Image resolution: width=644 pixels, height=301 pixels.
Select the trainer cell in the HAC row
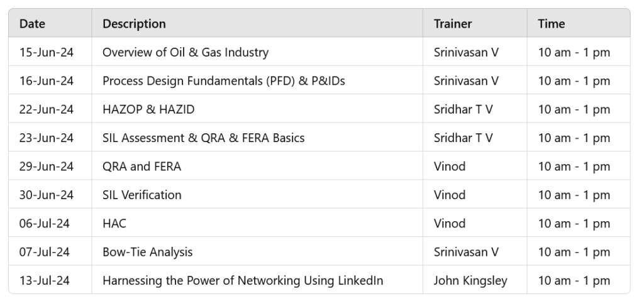pyautogui.click(x=450, y=223)
